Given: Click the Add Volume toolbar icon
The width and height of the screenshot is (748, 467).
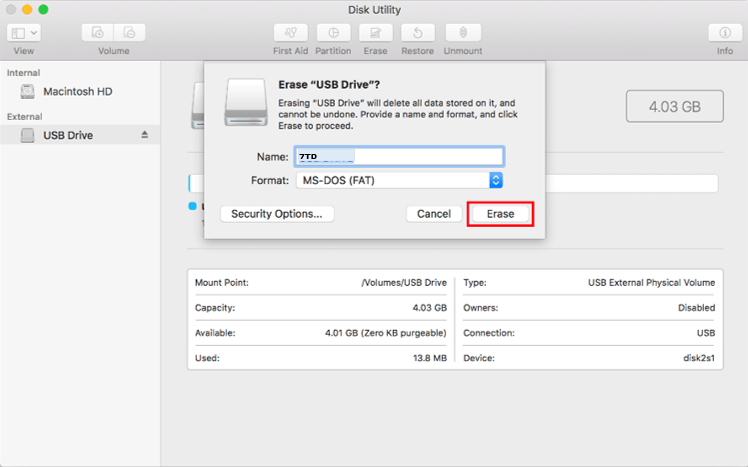Looking at the screenshot, I should pos(98,33).
